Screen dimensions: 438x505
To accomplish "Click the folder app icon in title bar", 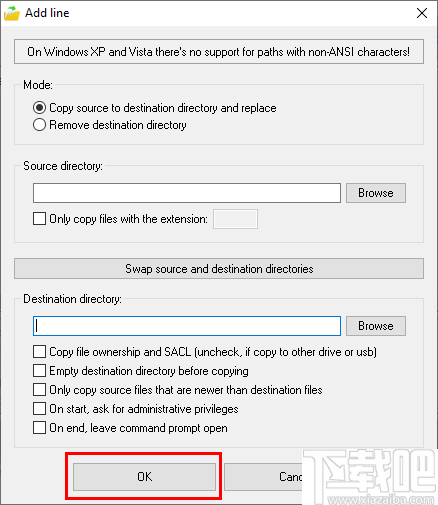I will 12,13.
